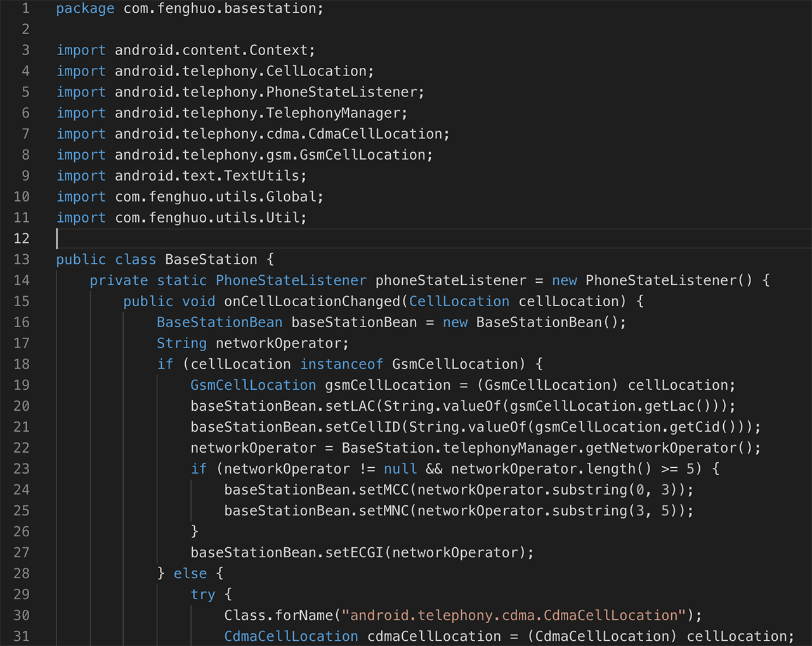Click the setMCC method call
This screenshot has width=812, height=646.
(x=384, y=489)
